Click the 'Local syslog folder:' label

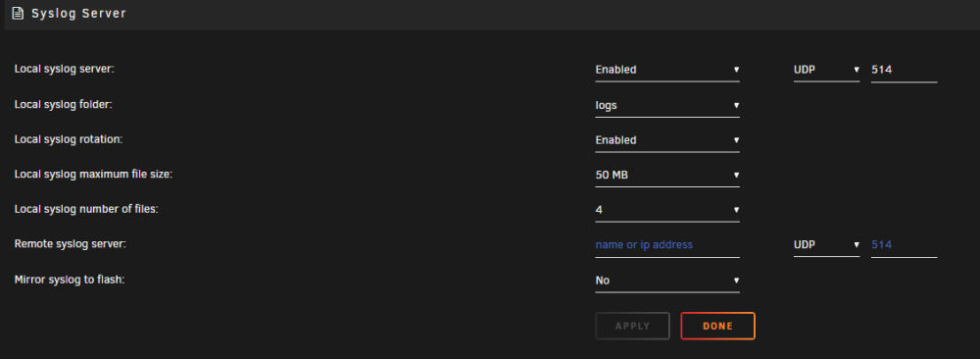click(63, 104)
